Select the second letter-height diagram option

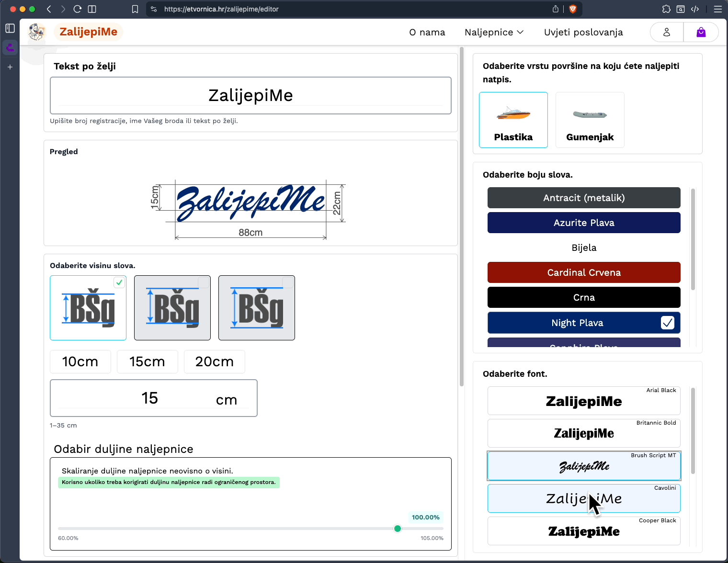172,308
